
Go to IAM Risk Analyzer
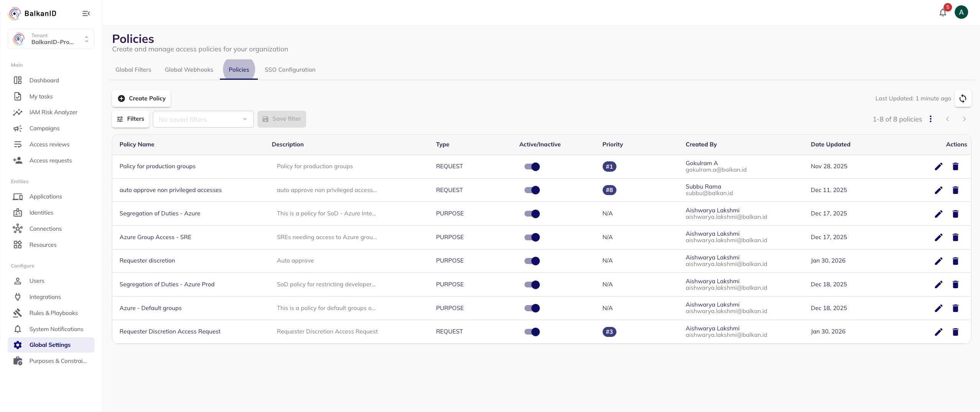(x=53, y=112)
